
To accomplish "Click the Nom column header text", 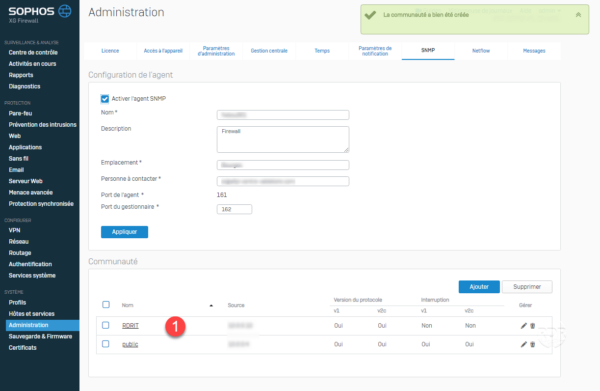I will [x=127, y=305].
